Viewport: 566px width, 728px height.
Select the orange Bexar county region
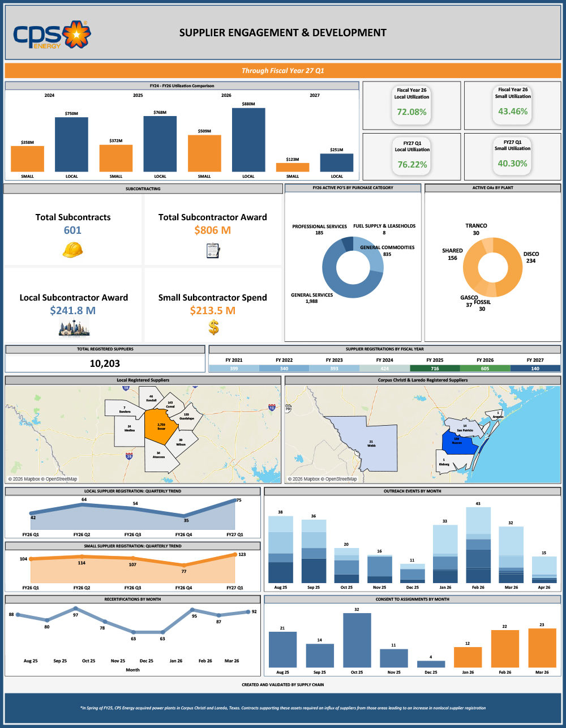coord(160,426)
